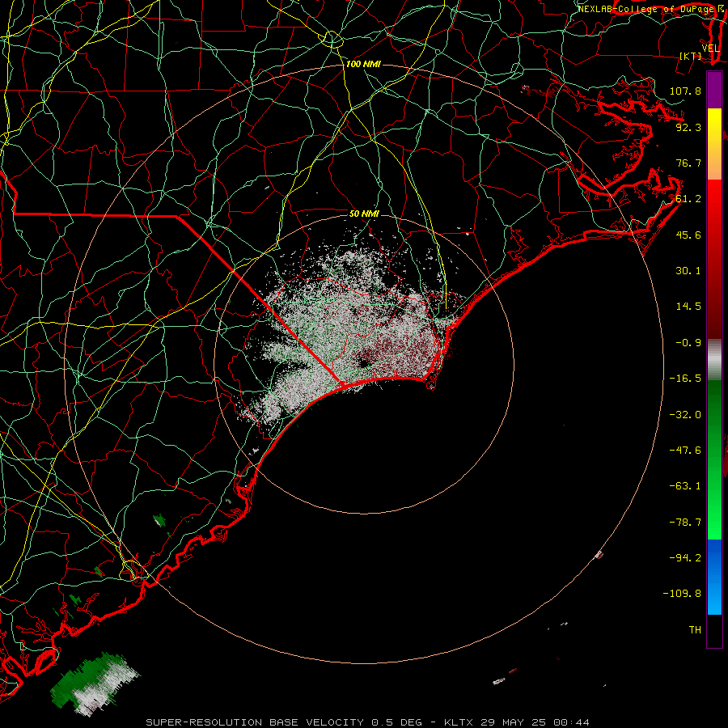This screenshot has width=728, height=728.
Task: Pick the blue segment of the velocity color bar
Action: pos(714,577)
